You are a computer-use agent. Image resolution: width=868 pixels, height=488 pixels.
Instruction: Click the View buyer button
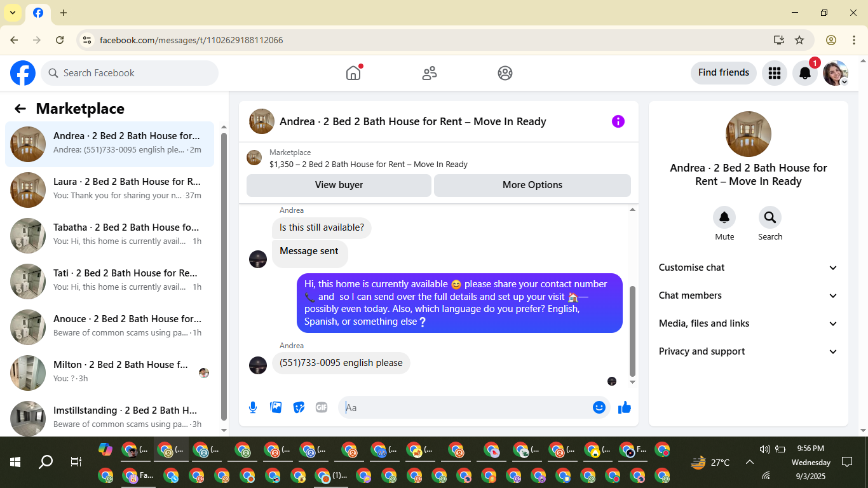click(339, 185)
